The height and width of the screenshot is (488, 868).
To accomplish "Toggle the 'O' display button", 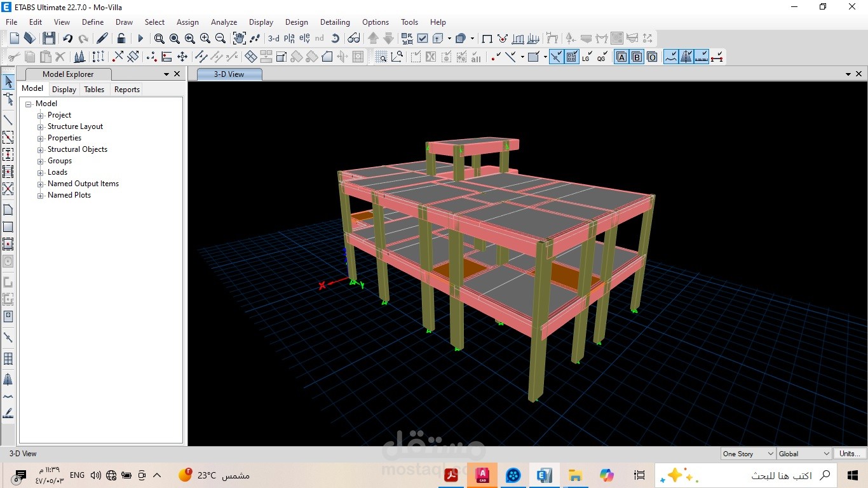I will 652,57.
